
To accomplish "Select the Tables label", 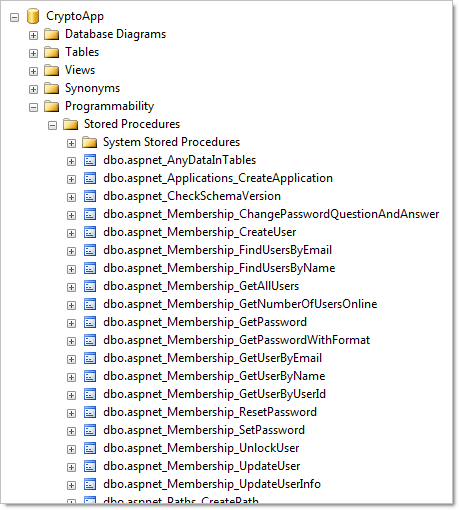I will [82, 52].
